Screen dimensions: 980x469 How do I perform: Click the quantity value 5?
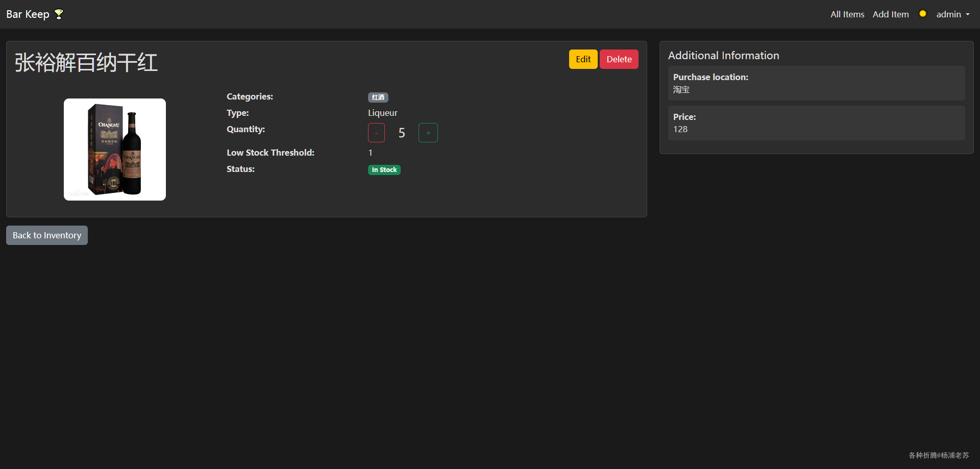tap(402, 133)
